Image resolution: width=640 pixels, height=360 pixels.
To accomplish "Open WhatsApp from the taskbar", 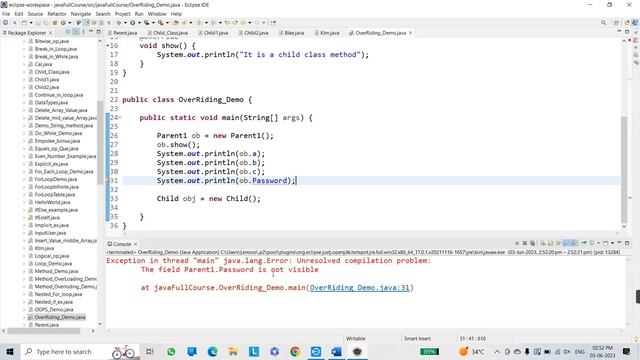I will 171,351.
